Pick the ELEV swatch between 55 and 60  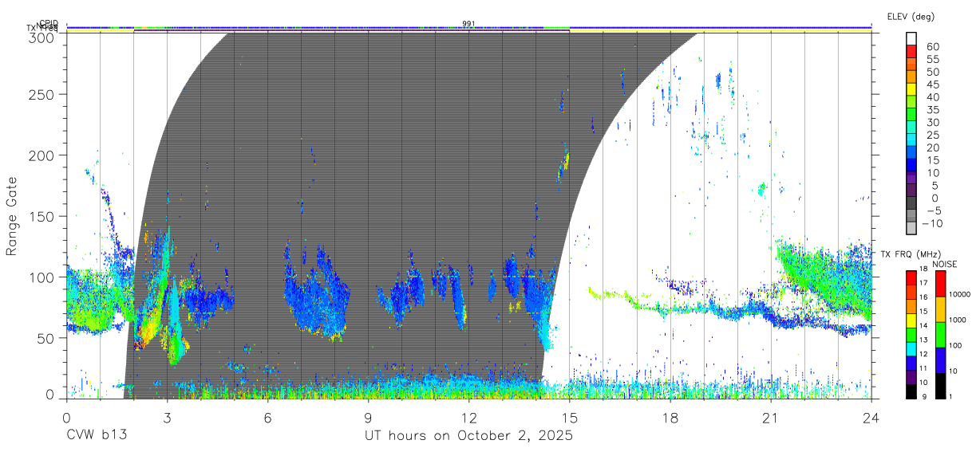pyautogui.click(x=911, y=53)
